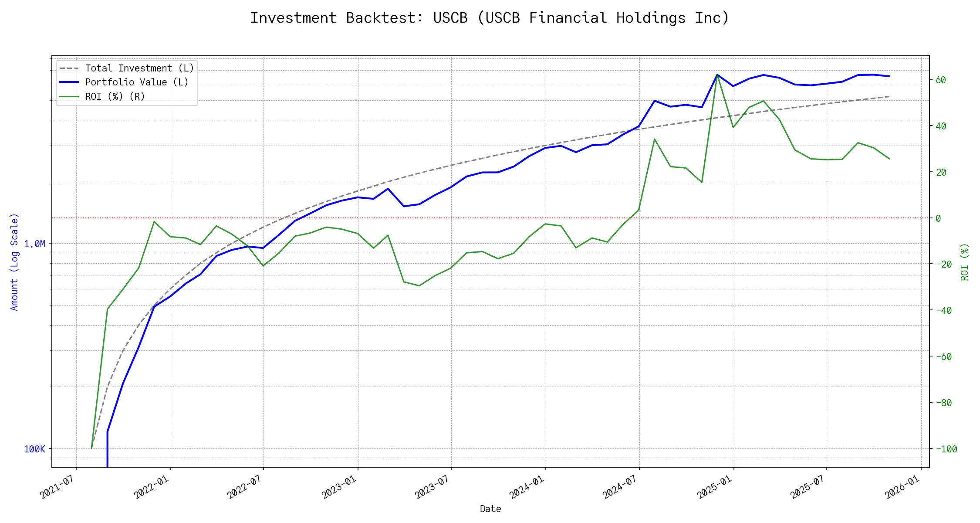This screenshot has height=523, width=980.
Task: Click the -40 tick on ROI axis
Action: pos(943,311)
